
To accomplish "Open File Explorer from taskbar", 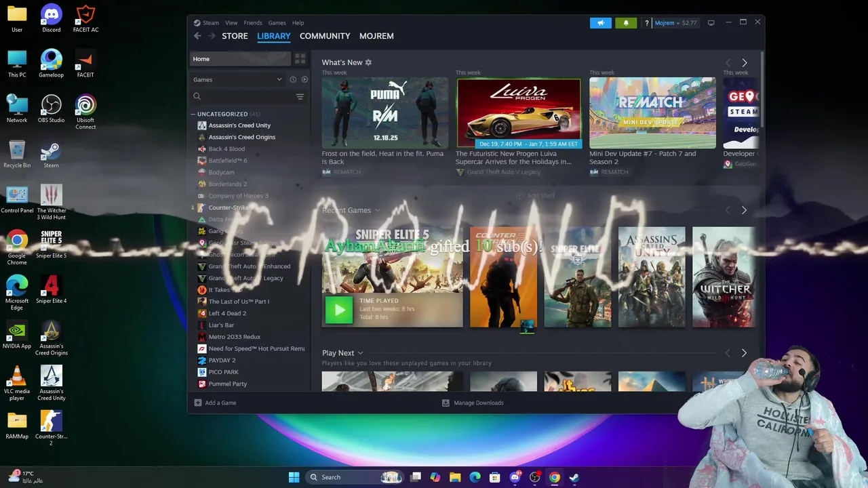I will pos(455,477).
